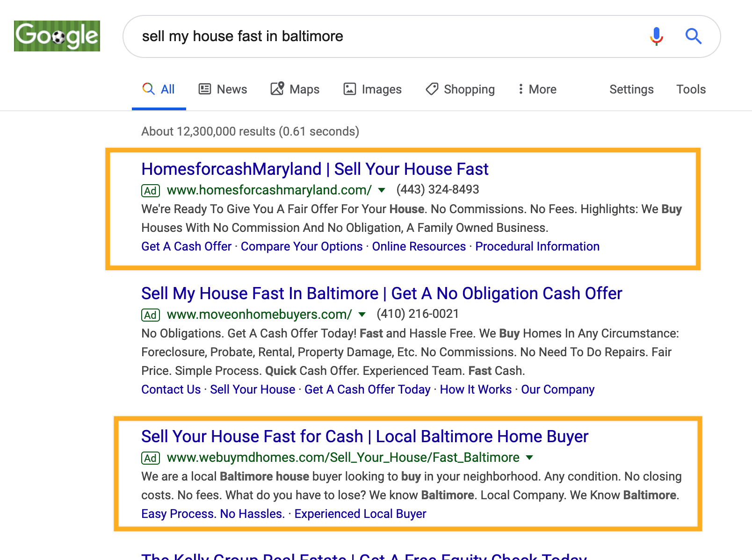Open search Tools
This screenshot has height=560, width=752.
(691, 89)
